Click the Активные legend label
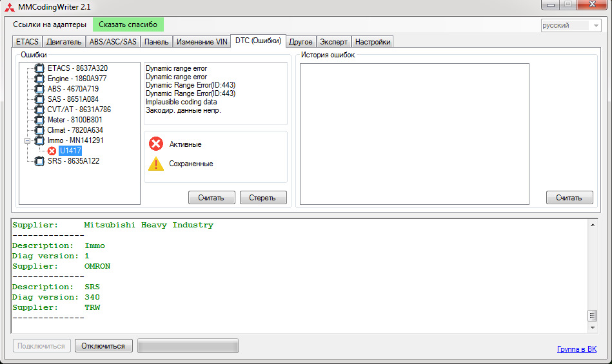 (x=185, y=144)
